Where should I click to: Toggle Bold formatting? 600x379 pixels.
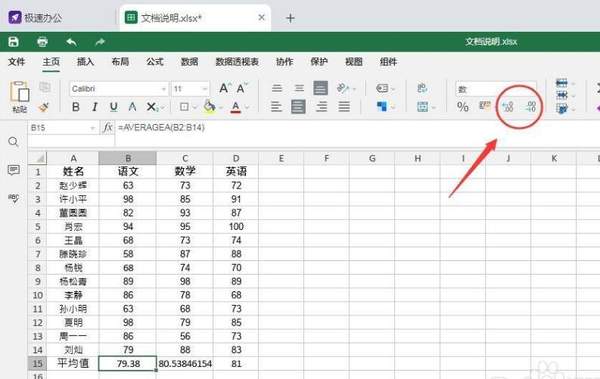coord(76,106)
